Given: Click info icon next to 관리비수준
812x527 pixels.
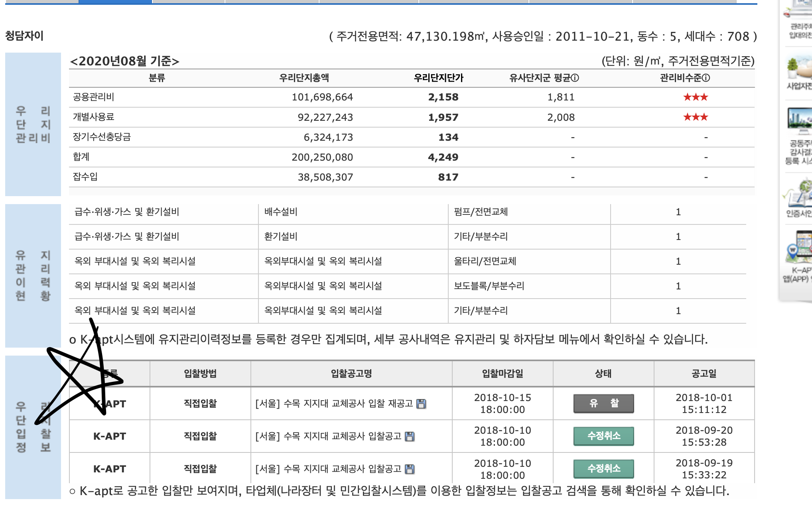Looking at the screenshot, I should pos(706,78).
